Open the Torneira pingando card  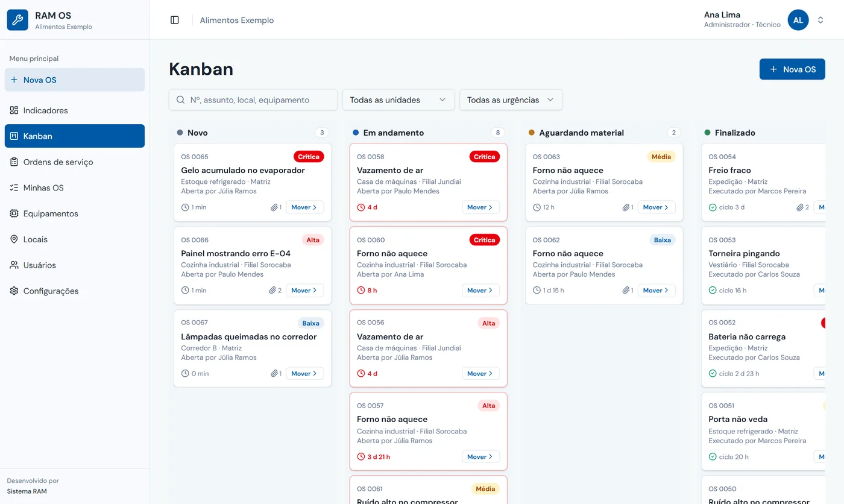pyautogui.click(x=763, y=265)
